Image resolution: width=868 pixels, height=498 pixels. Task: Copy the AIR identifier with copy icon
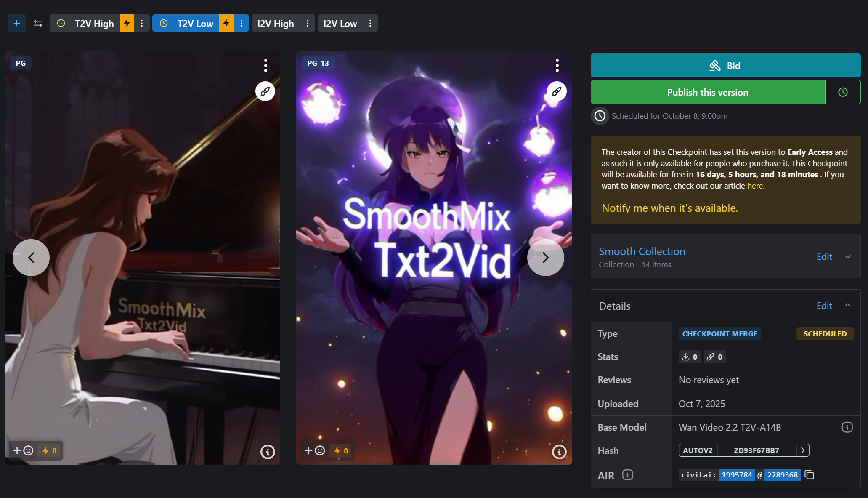[809, 475]
